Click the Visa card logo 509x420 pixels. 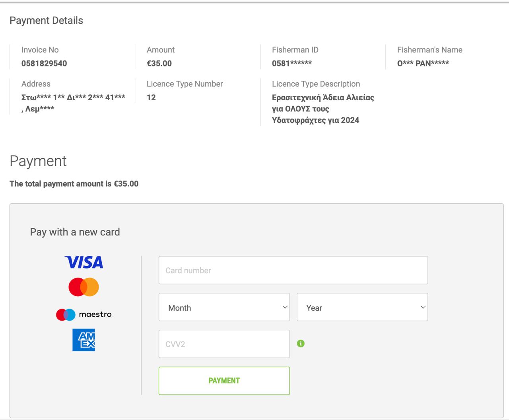[x=84, y=262]
